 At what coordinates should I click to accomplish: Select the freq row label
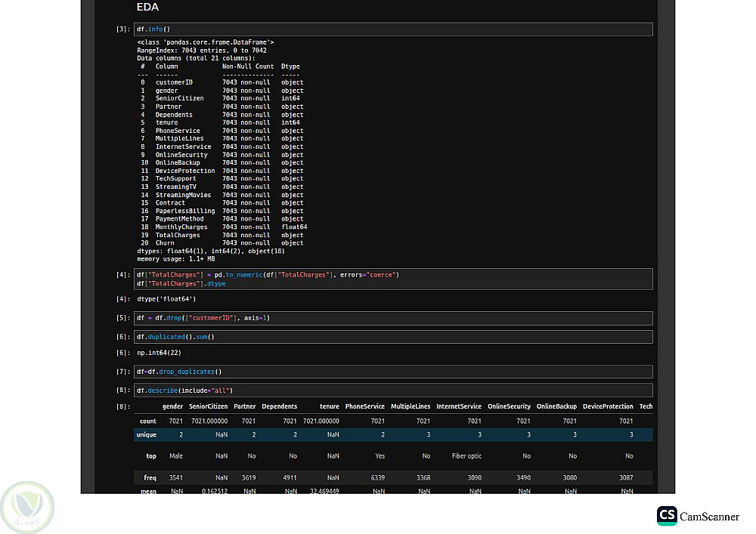150,477
